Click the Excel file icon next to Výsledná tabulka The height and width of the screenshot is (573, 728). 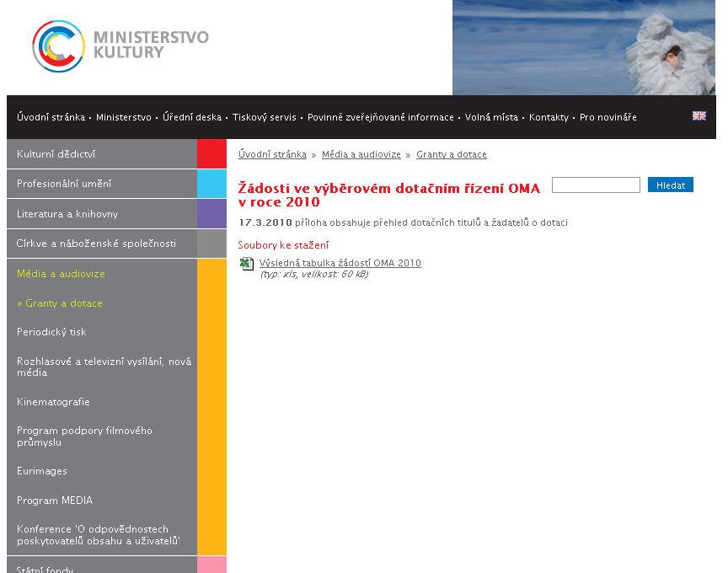[x=247, y=264]
